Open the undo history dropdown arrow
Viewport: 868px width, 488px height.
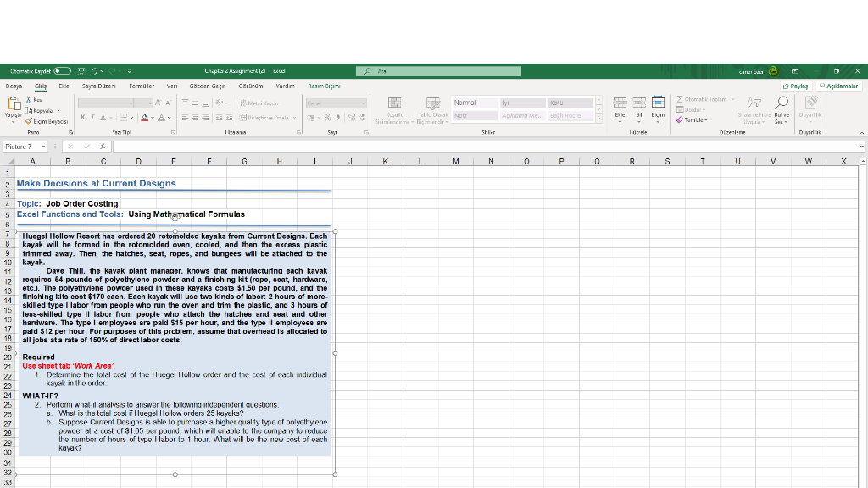pos(103,71)
